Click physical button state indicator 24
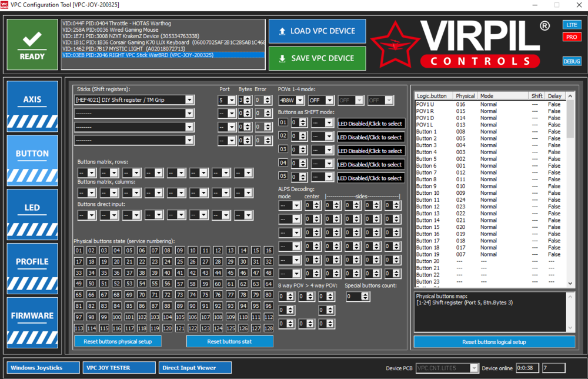The height and width of the screenshot is (379, 588). 167,261
